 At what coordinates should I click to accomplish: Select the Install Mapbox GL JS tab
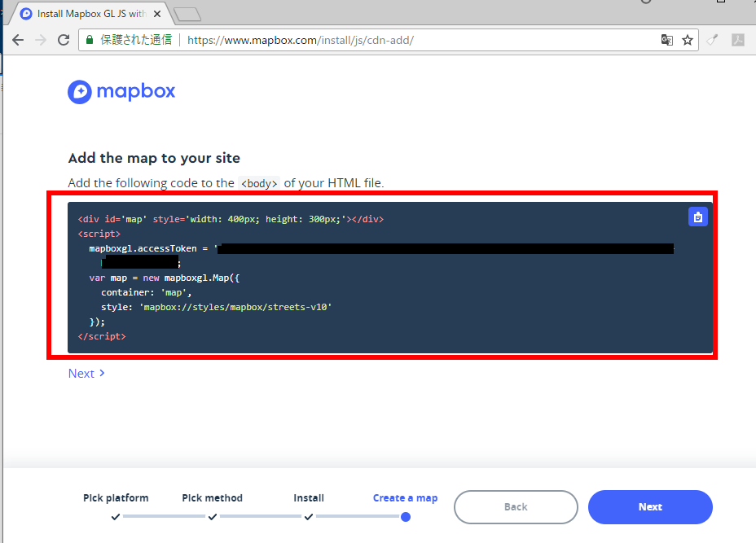pos(90,14)
